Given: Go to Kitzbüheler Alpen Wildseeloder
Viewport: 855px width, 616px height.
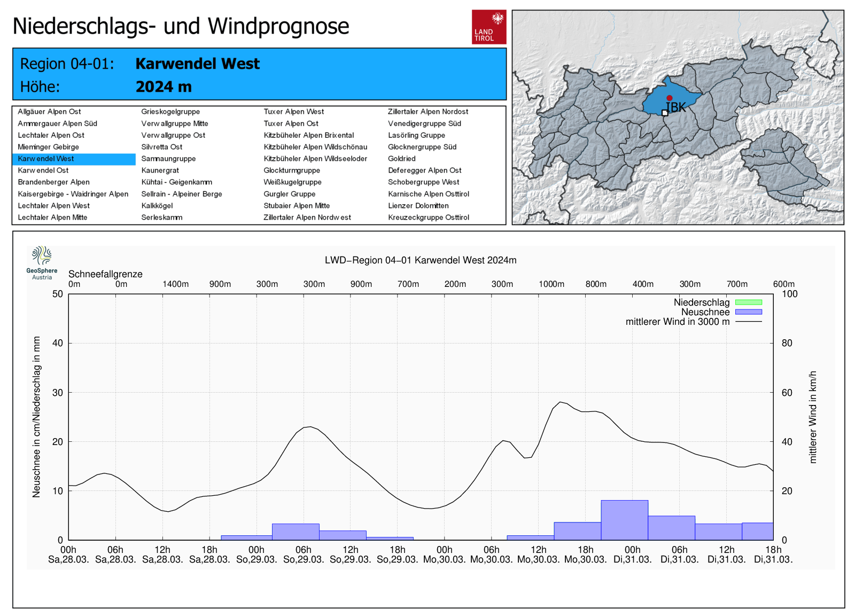Looking at the screenshot, I should (315, 159).
